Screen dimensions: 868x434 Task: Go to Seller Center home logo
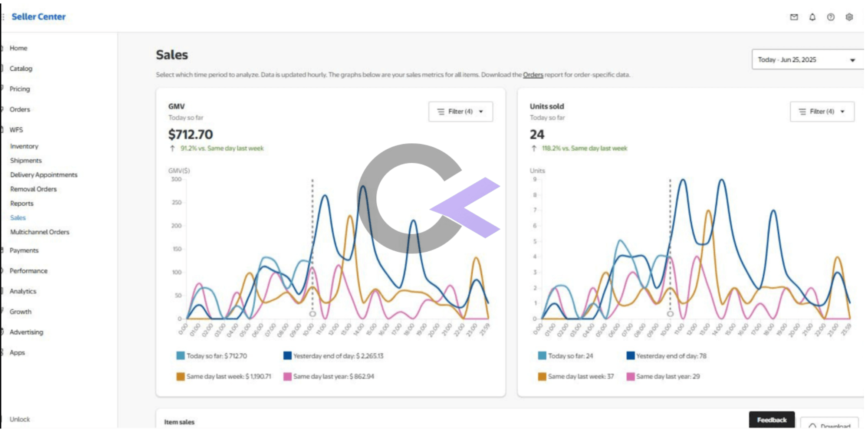point(39,16)
